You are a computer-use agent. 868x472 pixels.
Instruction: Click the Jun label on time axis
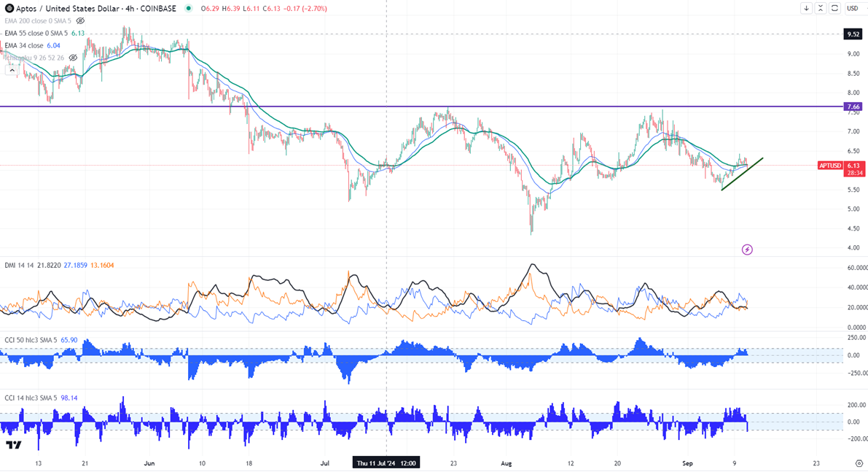click(149, 463)
